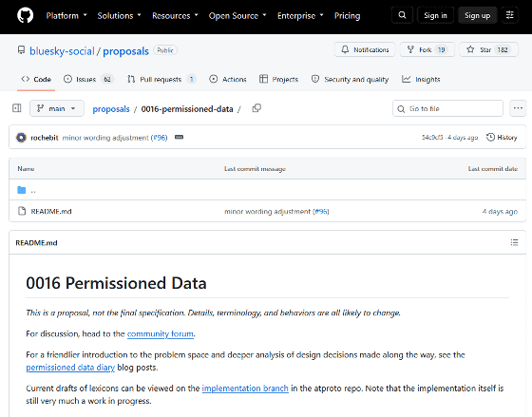The height and width of the screenshot is (417, 532).
Task: Click rochebit's avatar image
Action: [x=21, y=138]
